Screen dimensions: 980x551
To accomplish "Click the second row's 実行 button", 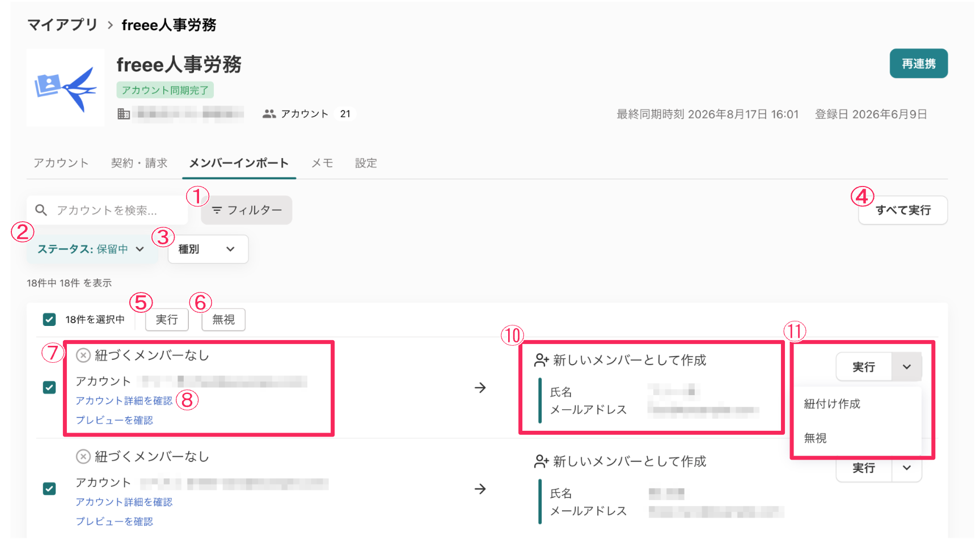I will pos(864,468).
